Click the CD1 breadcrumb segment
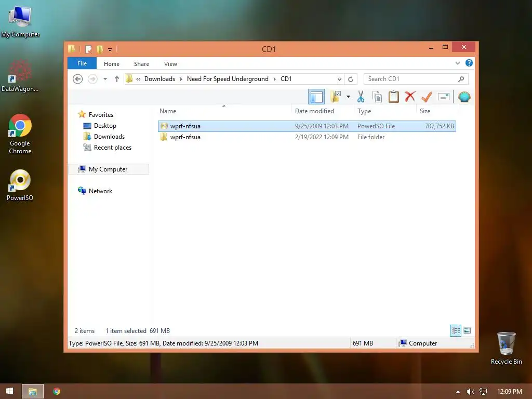 coord(286,79)
